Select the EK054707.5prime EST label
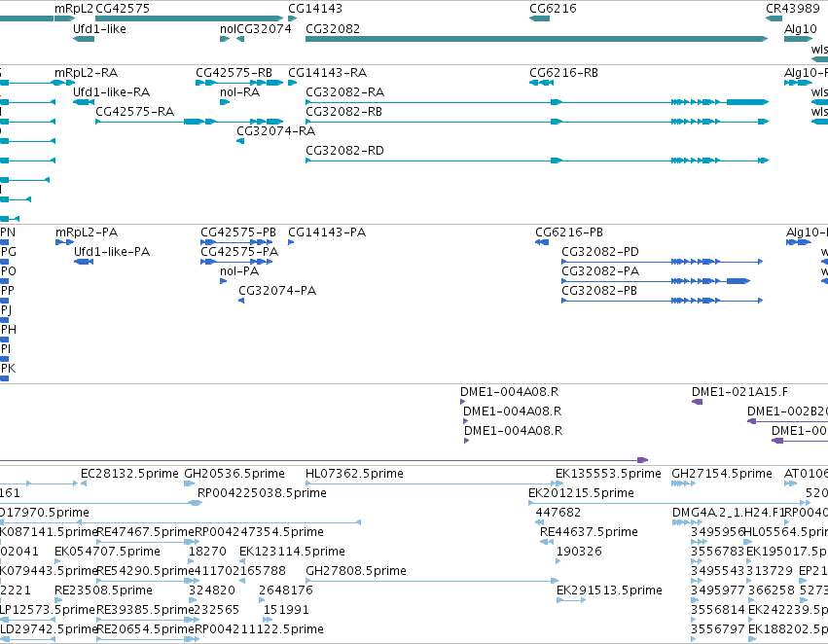The width and height of the screenshot is (828, 644). pos(107,552)
